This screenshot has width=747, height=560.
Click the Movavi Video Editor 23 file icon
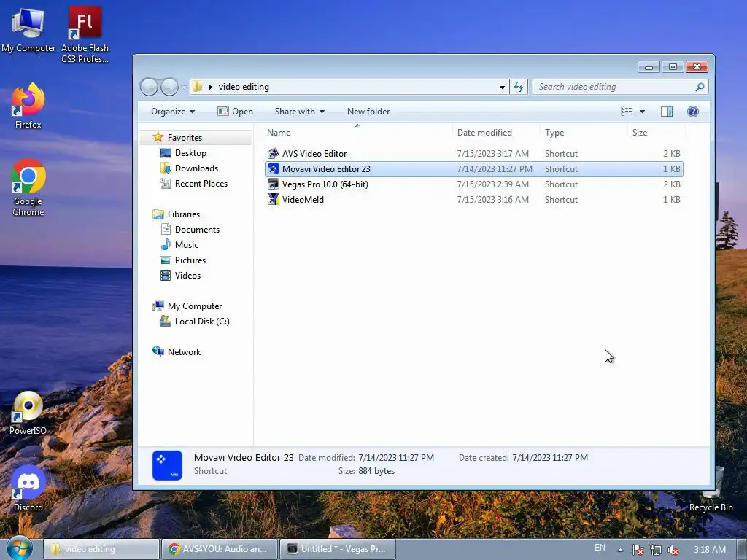[x=273, y=168]
